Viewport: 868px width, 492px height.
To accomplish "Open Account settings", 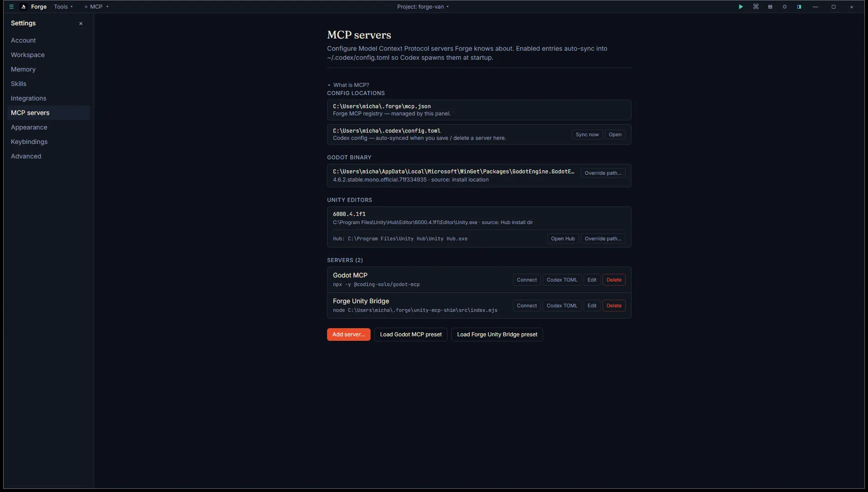I will [x=49, y=40].
